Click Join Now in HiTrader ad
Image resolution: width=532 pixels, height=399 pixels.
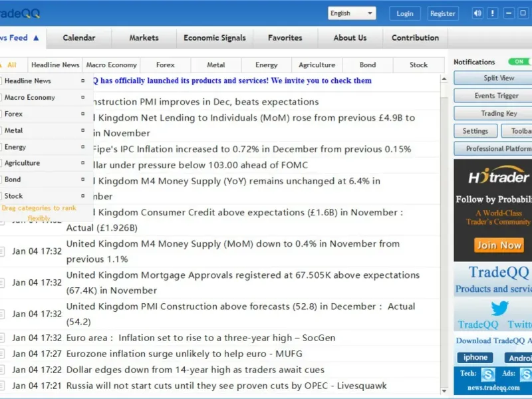pos(499,245)
